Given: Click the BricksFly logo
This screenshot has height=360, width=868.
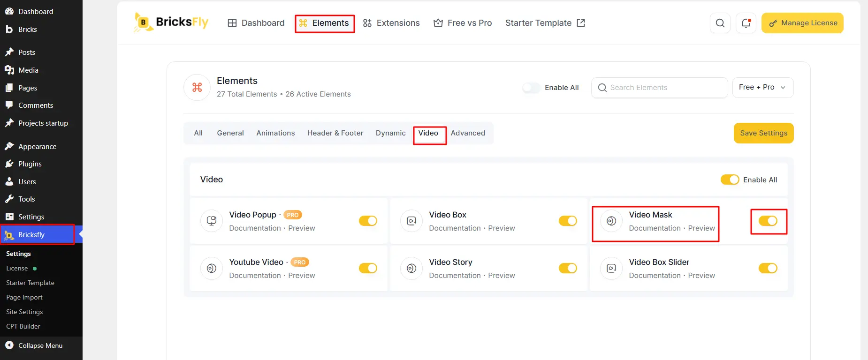Looking at the screenshot, I should 171,22.
